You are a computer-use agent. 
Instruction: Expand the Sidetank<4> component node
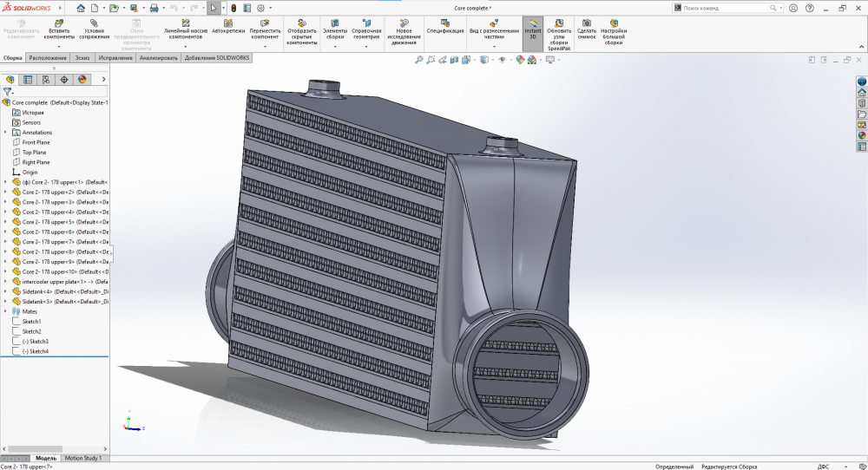click(x=5, y=291)
